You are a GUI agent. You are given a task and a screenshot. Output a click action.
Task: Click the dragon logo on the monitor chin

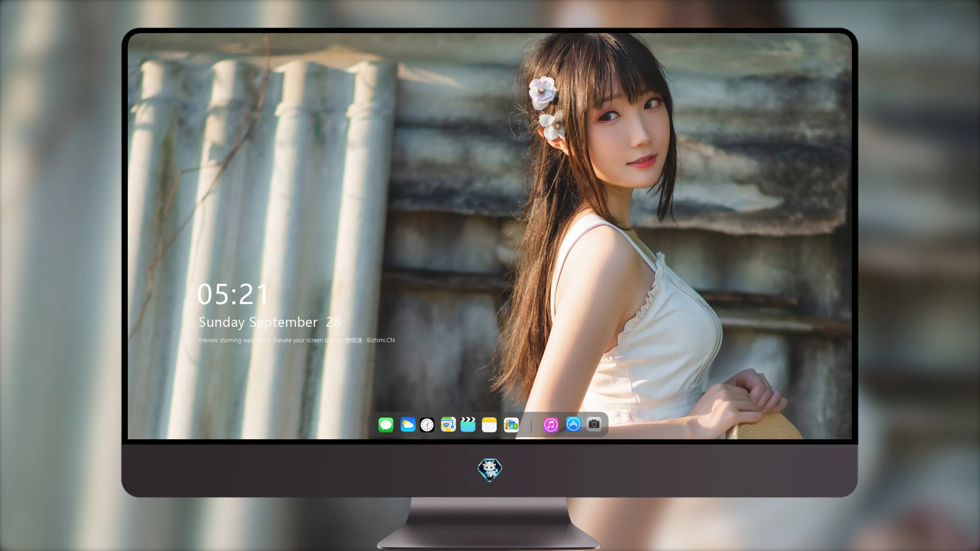(490, 470)
